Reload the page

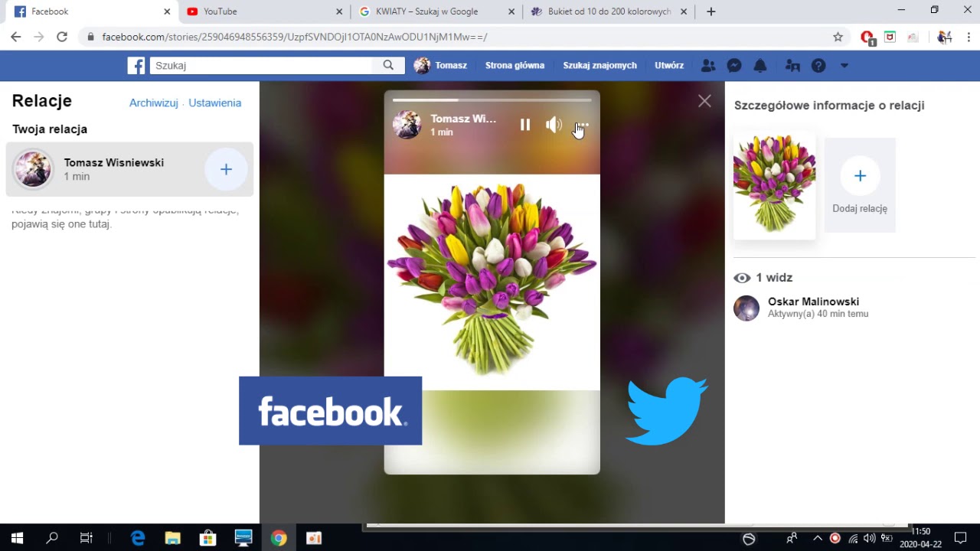(62, 37)
